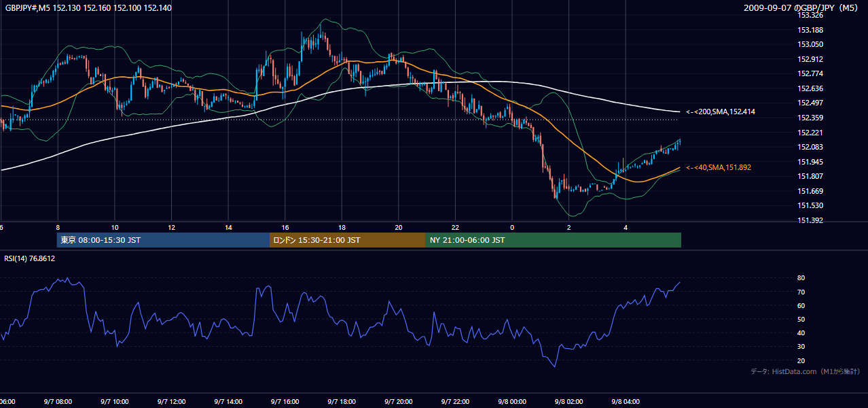Click the 200,SMA,152.414 moving average label
This screenshot has width=868, height=408.
coord(721,112)
